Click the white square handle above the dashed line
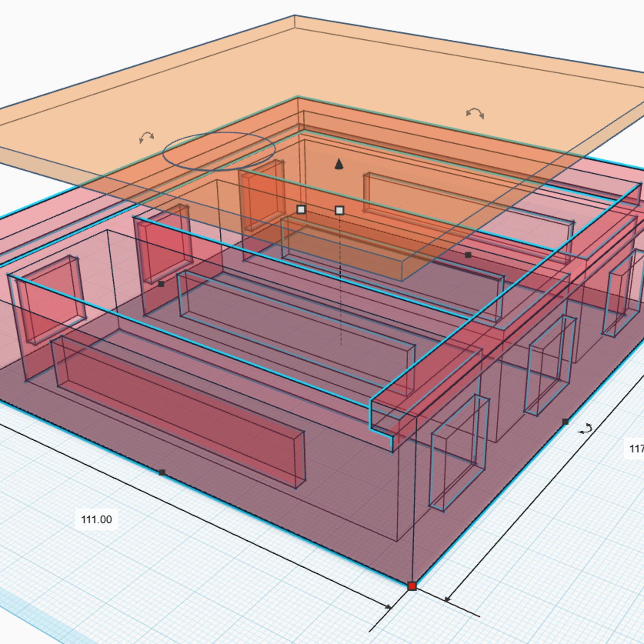Viewport: 644px width, 644px height. pyautogui.click(x=339, y=210)
